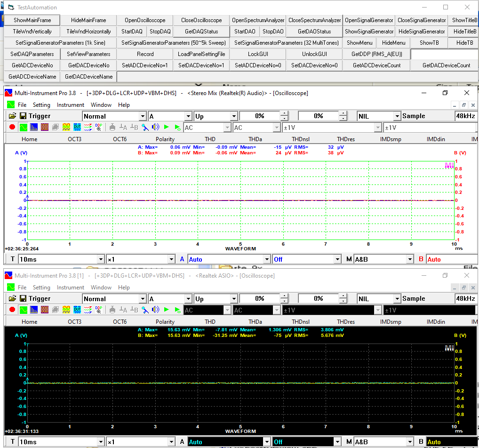
Task: Open the Device Test Plan DUT icon
Action: pyautogui.click(x=78, y=127)
